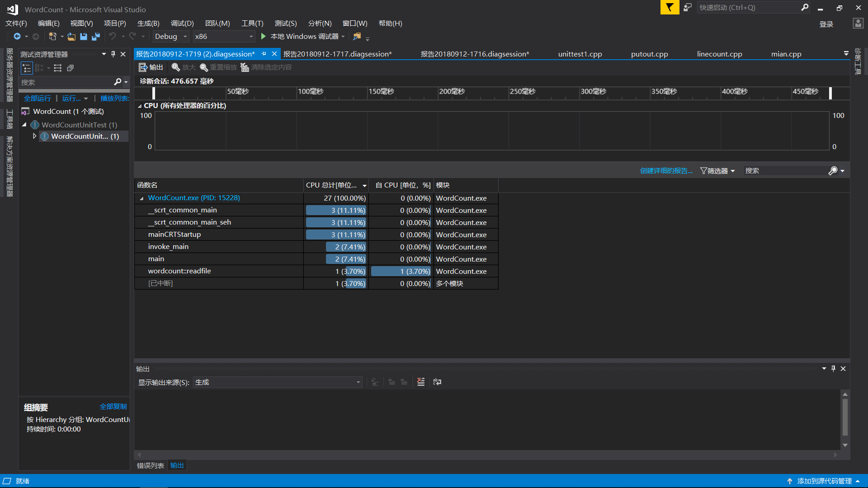The image size is (868, 488).
Task: Open the 本地 Windows 调试器 dropdown arrow
Action: (343, 37)
